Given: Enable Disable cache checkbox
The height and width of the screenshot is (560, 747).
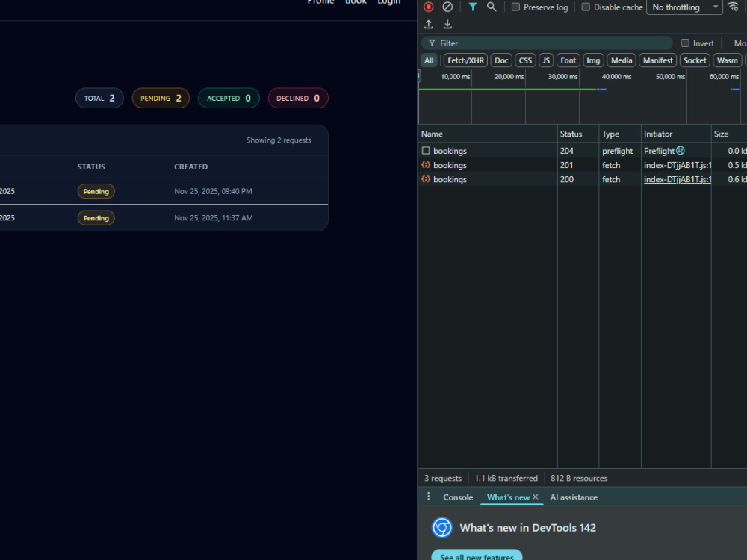Looking at the screenshot, I should [x=586, y=7].
